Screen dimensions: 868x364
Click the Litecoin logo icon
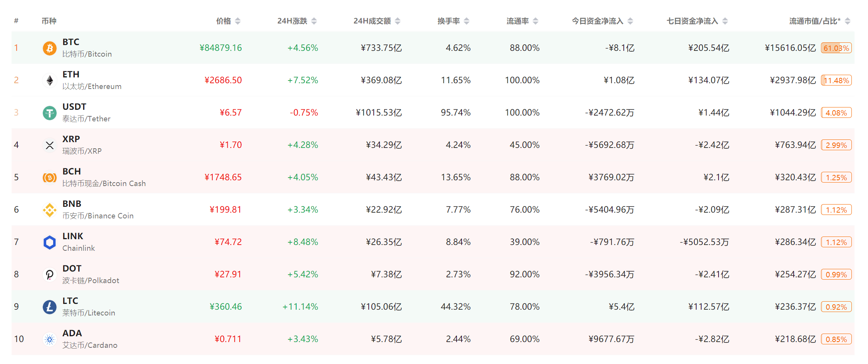click(49, 307)
